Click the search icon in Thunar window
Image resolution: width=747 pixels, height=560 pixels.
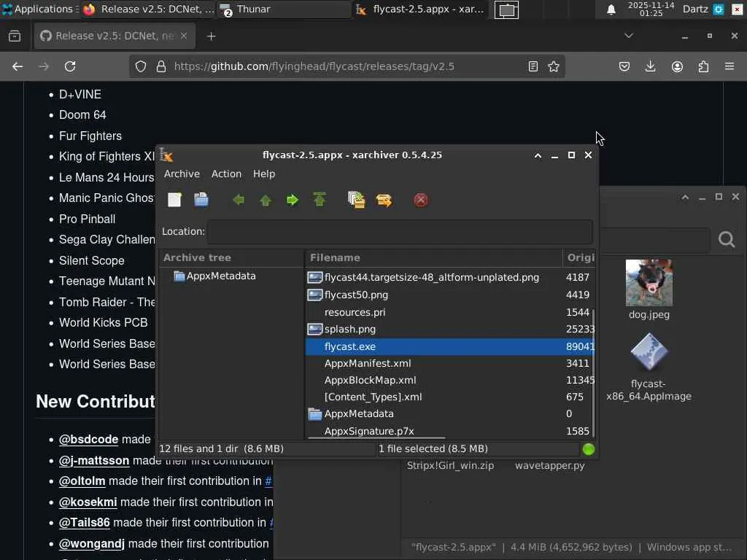[727, 239]
